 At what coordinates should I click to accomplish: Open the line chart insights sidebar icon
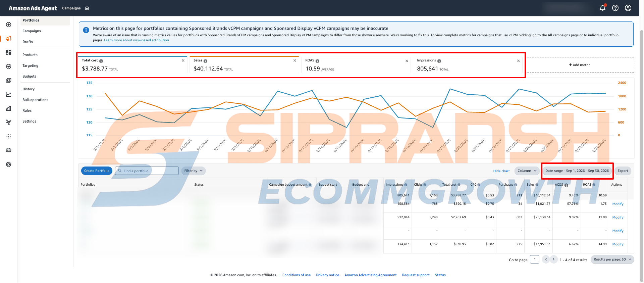[x=9, y=95]
